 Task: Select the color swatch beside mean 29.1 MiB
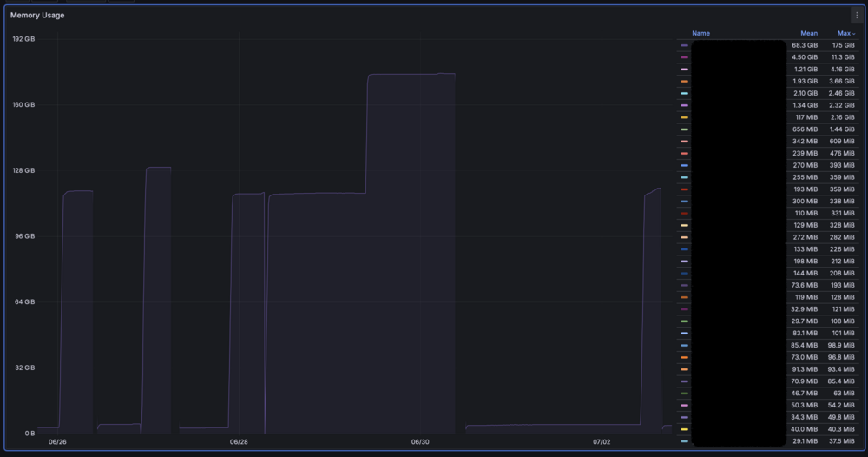685,441
